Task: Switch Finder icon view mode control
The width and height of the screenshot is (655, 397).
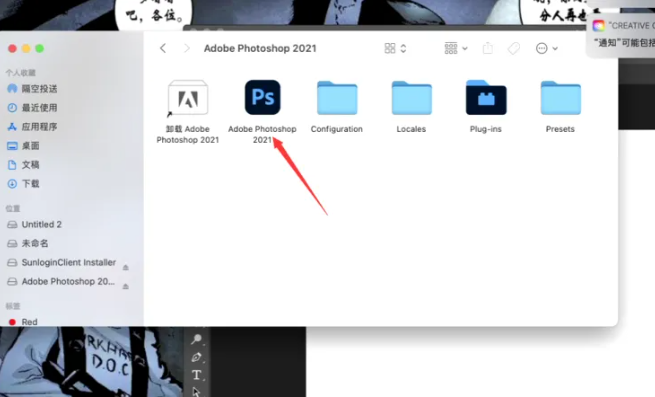Action: (395, 48)
